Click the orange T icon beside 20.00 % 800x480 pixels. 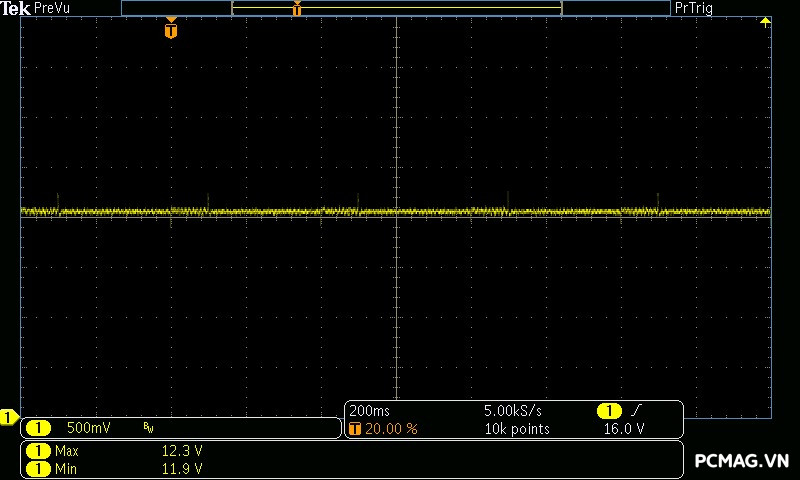tap(353, 429)
